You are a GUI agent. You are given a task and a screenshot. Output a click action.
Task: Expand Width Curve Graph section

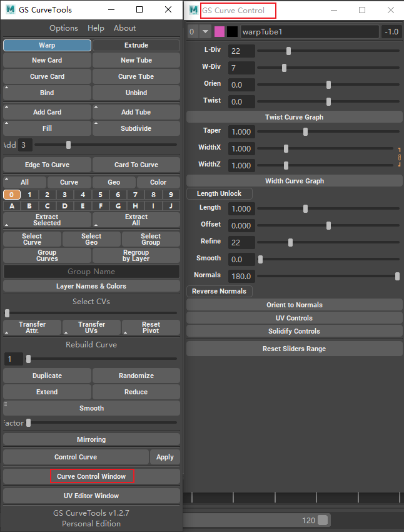(x=294, y=181)
